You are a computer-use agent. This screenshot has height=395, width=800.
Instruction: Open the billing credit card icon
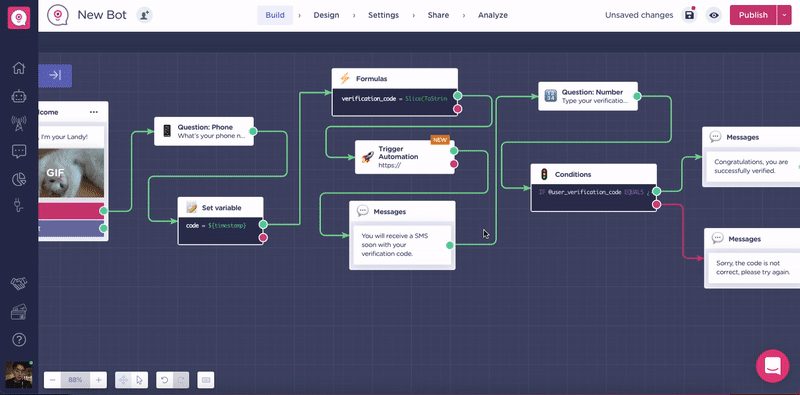click(19, 312)
